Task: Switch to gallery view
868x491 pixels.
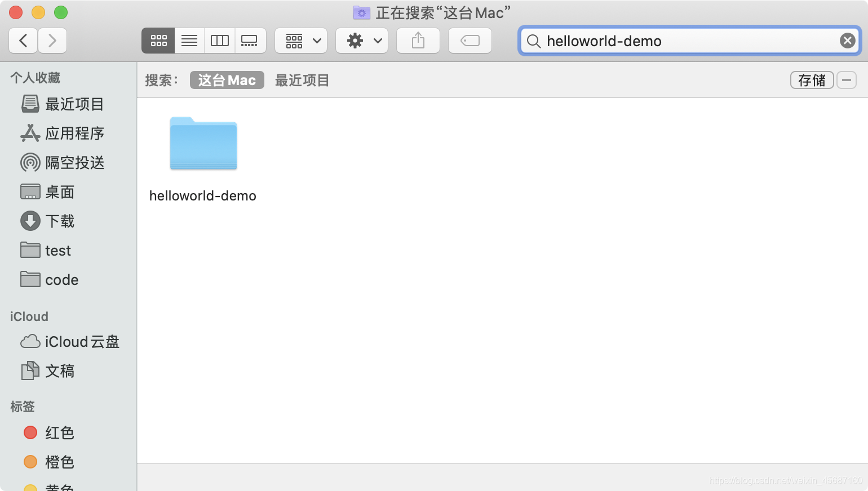Action: tap(250, 41)
